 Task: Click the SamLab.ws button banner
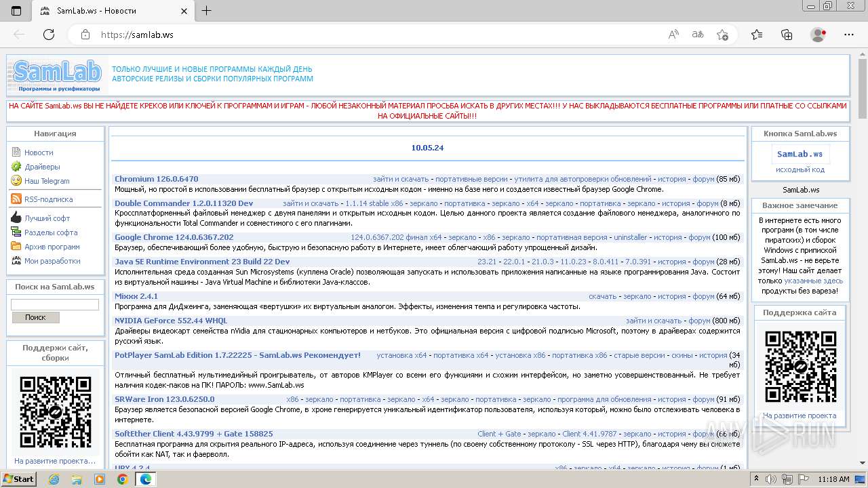point(800,154)
